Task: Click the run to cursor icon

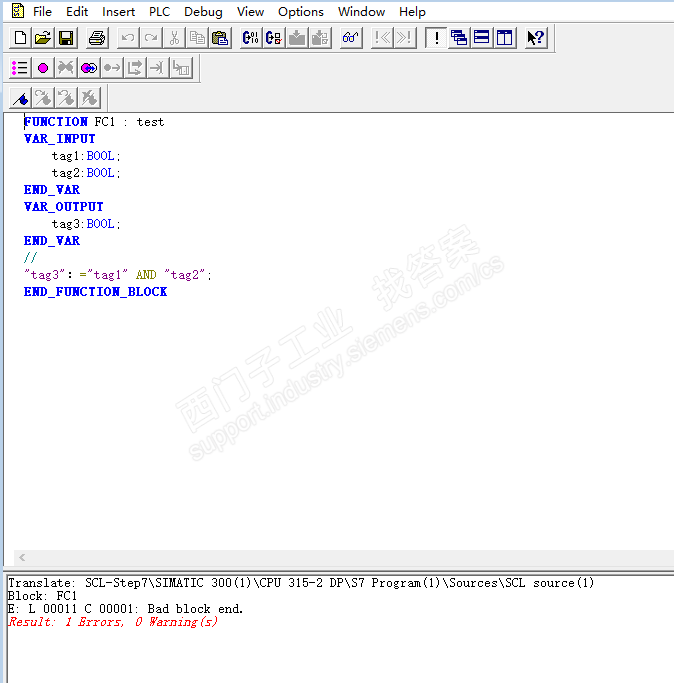Action: pyautogui.click(x=158, y=68)
